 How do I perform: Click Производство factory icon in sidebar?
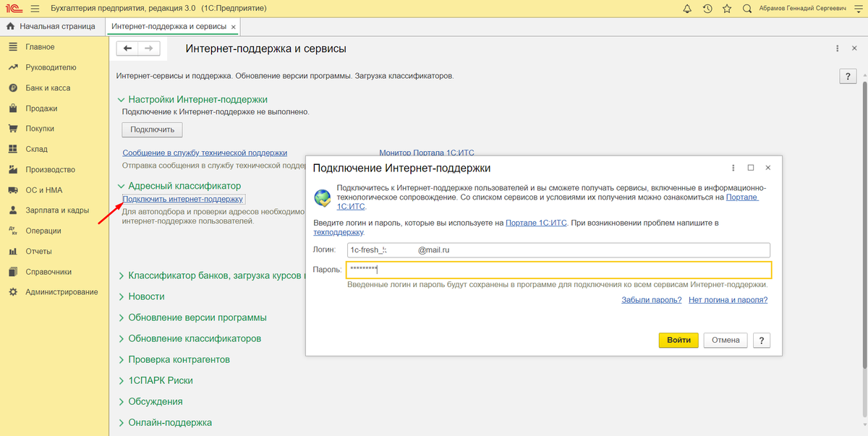point(12,170)
